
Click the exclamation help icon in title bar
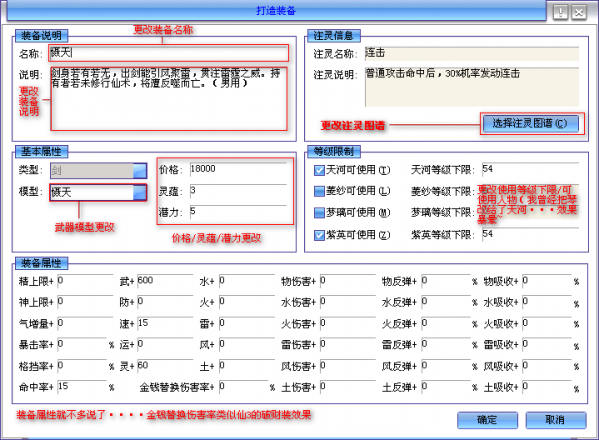point(560,12)
